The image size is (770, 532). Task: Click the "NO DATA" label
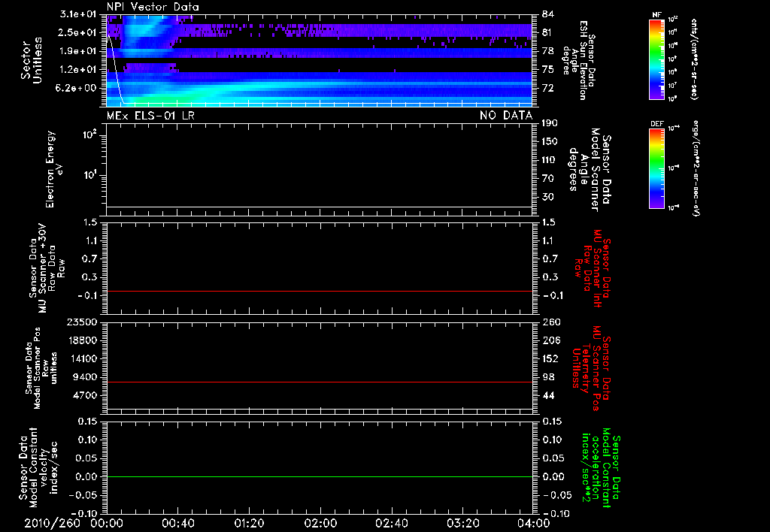(506, 115)
